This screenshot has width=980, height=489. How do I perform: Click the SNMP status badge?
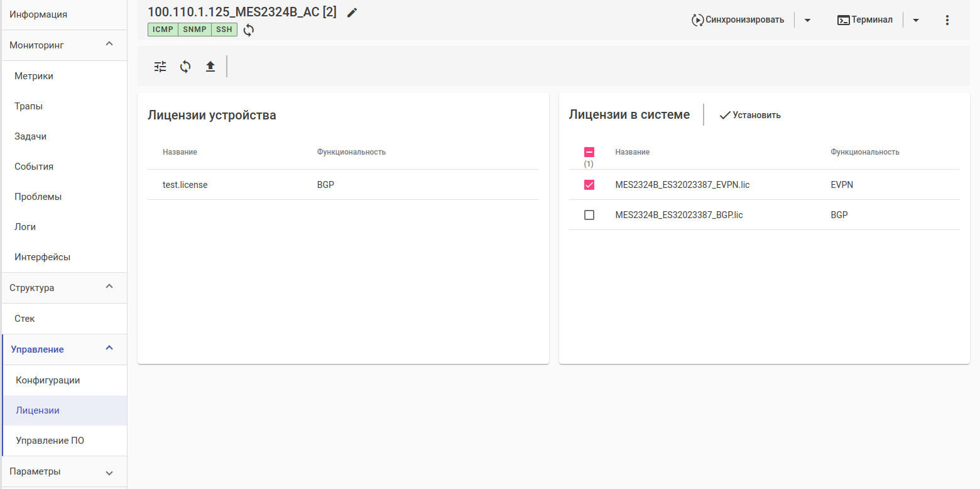195,30
